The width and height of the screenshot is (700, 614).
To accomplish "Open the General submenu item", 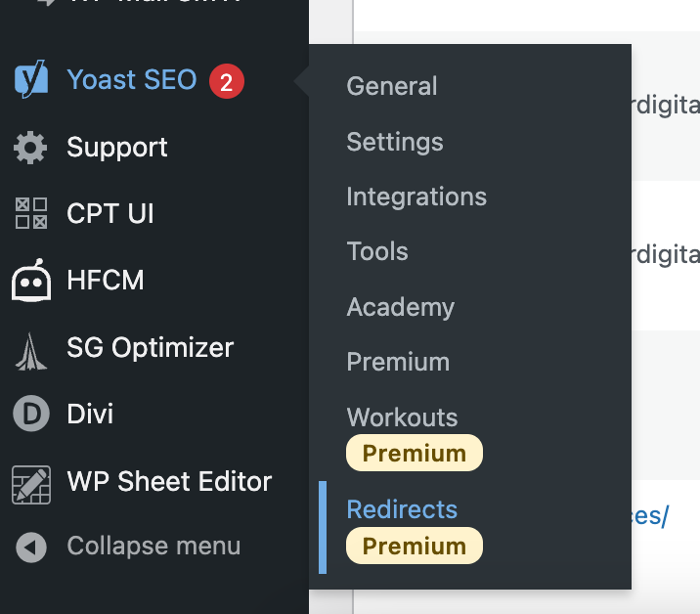I will [x=392, y=86].
